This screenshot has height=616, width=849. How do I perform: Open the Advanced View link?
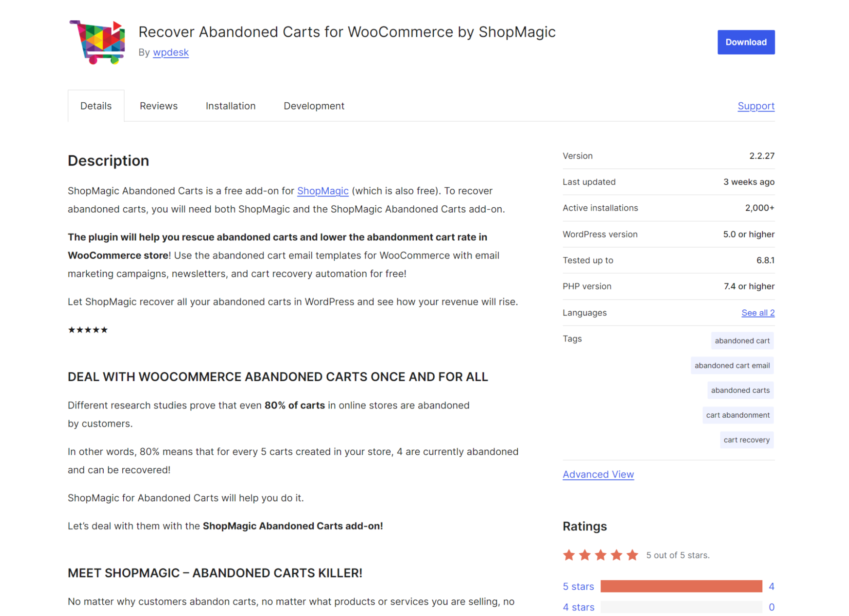(598, 474)
